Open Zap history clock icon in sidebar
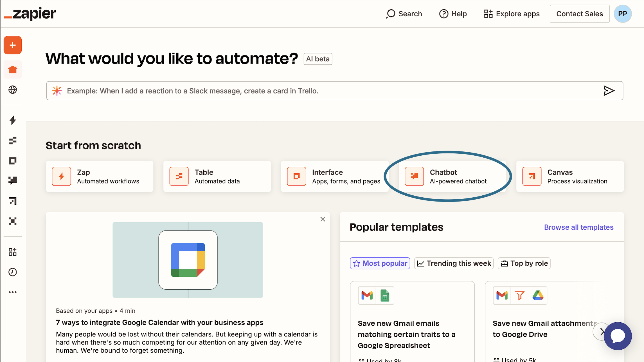 coord(13,272)
